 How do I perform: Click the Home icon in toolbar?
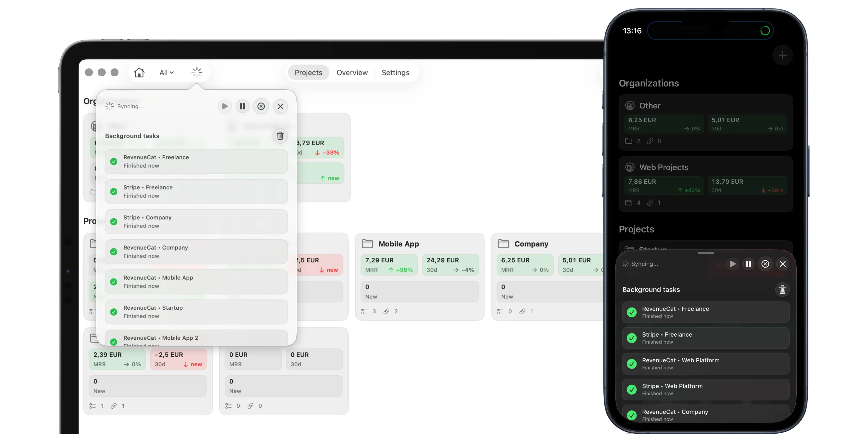[x=139, y=72]
